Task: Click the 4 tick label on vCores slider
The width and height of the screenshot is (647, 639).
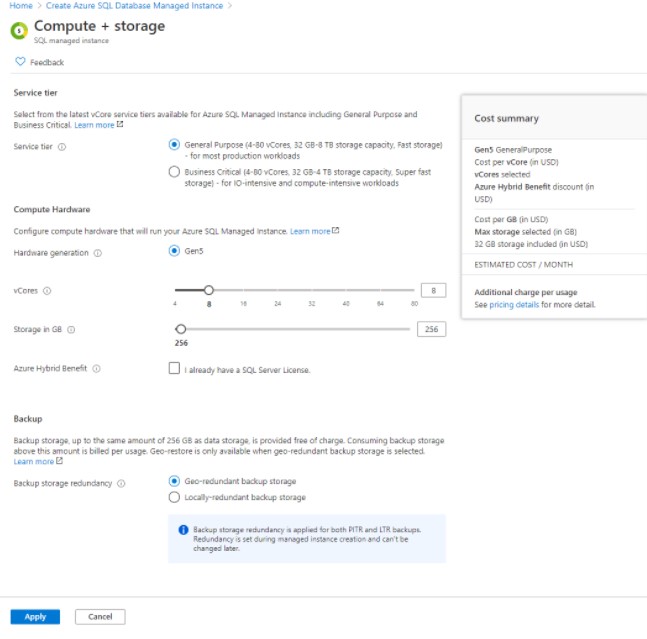Action: click(x=175, y=304)
